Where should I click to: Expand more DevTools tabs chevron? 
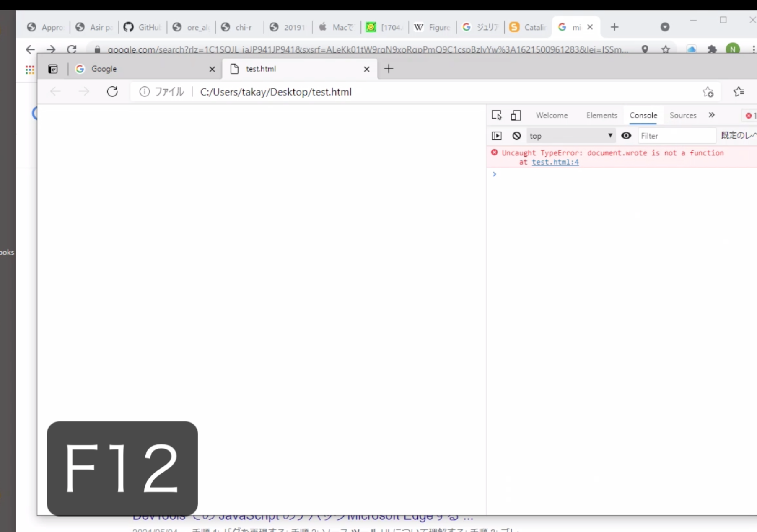[712, 115]
